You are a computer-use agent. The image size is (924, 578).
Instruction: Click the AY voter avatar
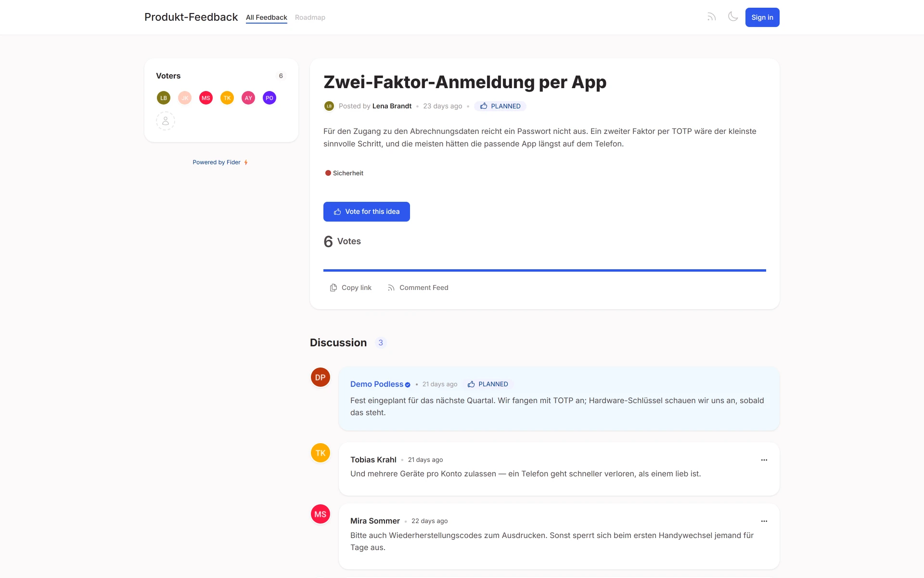(248, 98)
